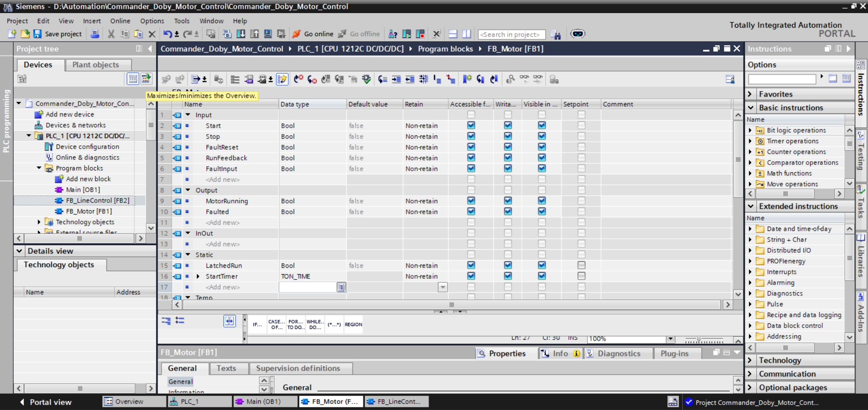The height and width of the screenshot is (410, 868).
Task: Copy using the toolbar copy icon
Action: point(124,34)
